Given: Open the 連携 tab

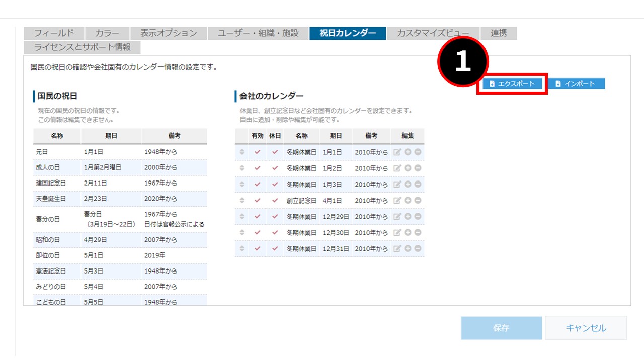Looking at the screenshot, I should (x=499, y=33).
